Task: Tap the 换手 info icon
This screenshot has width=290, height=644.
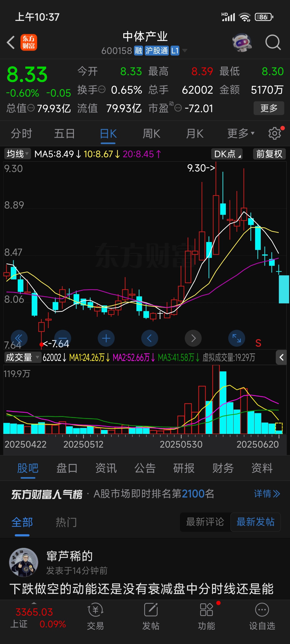Action: coord(102,89)
